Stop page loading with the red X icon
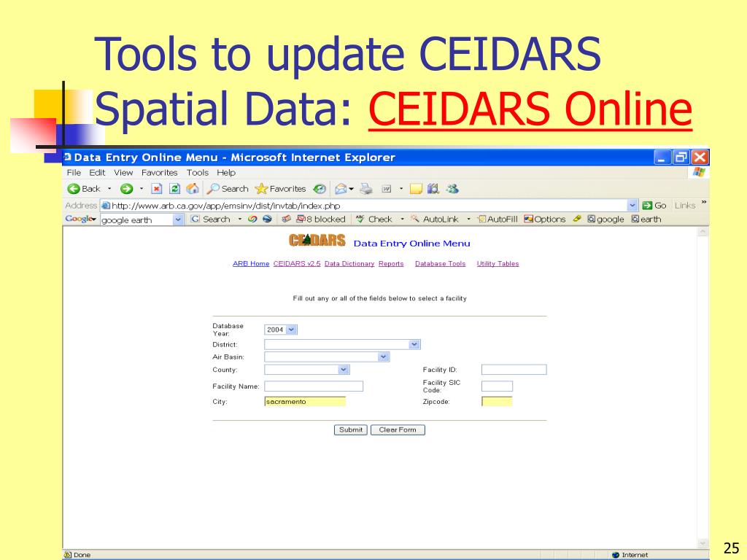 [x=156, y=189]
